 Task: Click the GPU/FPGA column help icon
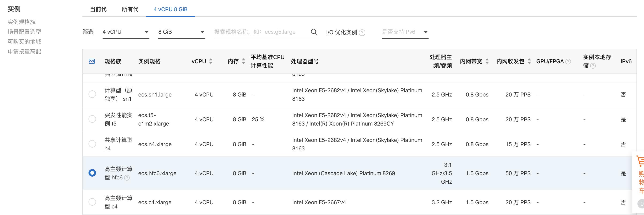point(568,61)
